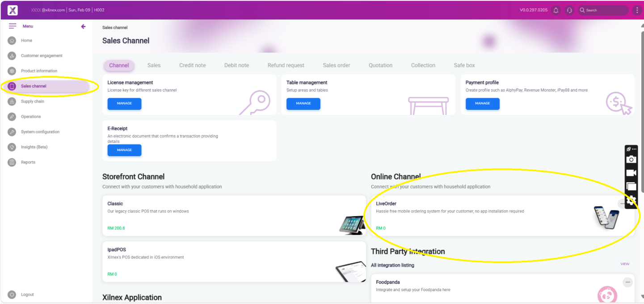Open the Safe box tab

point(464,65)
